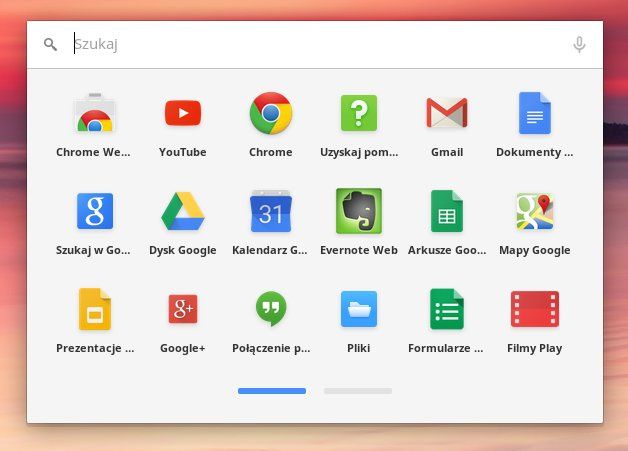Launch the Formularze forms app

point(447,309)
